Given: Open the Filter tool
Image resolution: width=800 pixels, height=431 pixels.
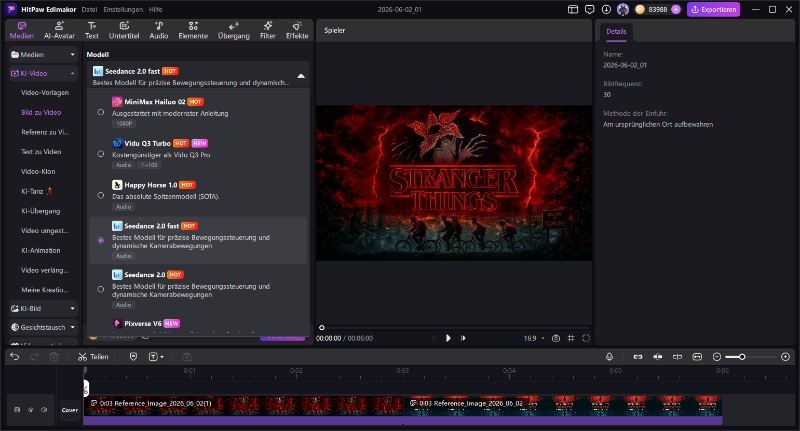Looking at the screenshot, I should click(268, 31).
